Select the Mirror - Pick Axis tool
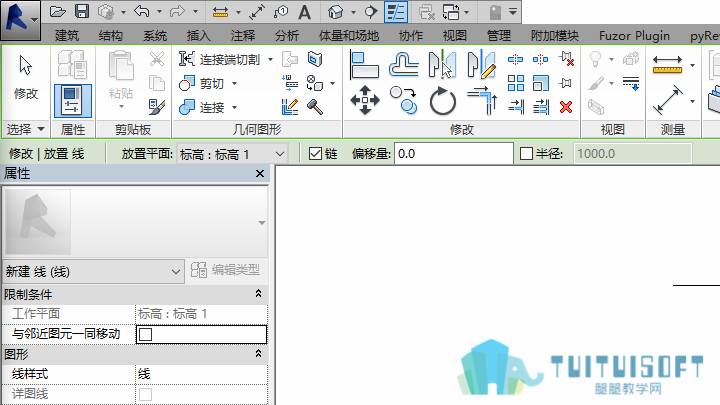Viewport: 720px width, 405px height. [x=442, y=64]
